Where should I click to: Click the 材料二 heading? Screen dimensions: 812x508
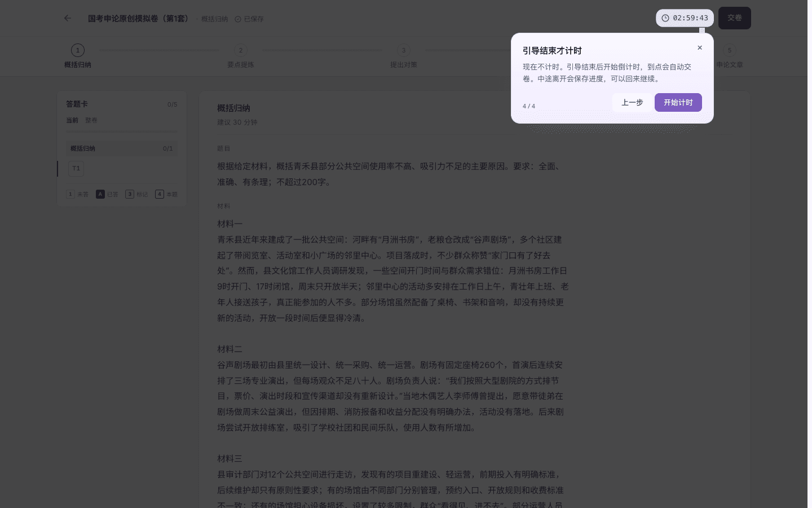(x=230, y=349)
